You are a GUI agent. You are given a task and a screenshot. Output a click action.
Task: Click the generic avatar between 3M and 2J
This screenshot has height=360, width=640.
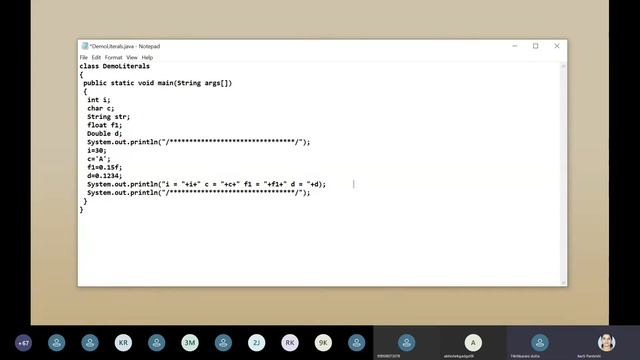coord(223,343)
